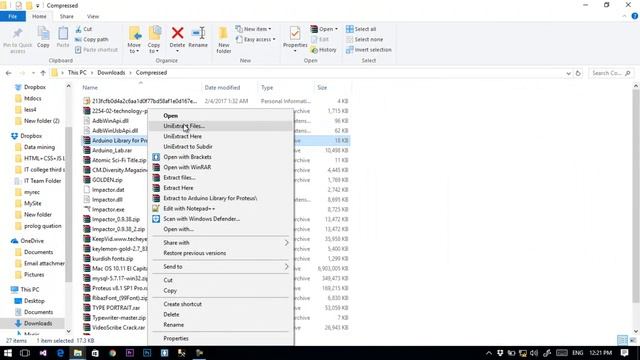
Task: Open Task View in the taskbar
Action: (25, 353)
